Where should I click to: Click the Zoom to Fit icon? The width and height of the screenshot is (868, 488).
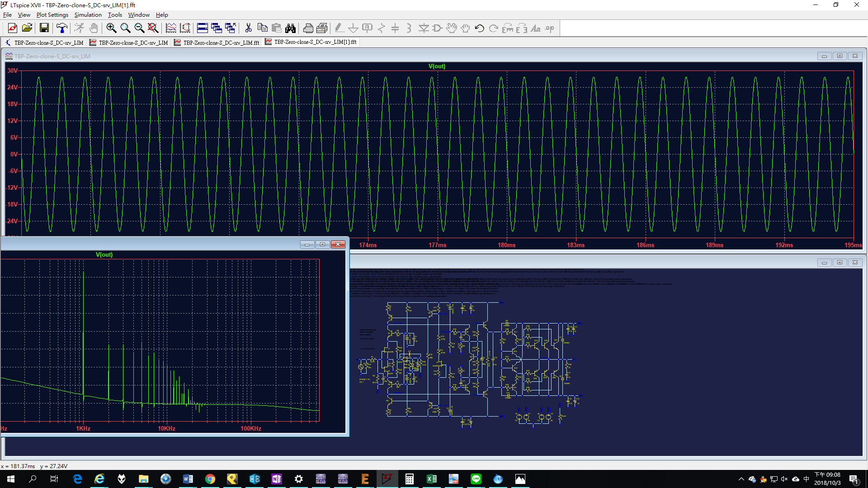pos(153,28)
